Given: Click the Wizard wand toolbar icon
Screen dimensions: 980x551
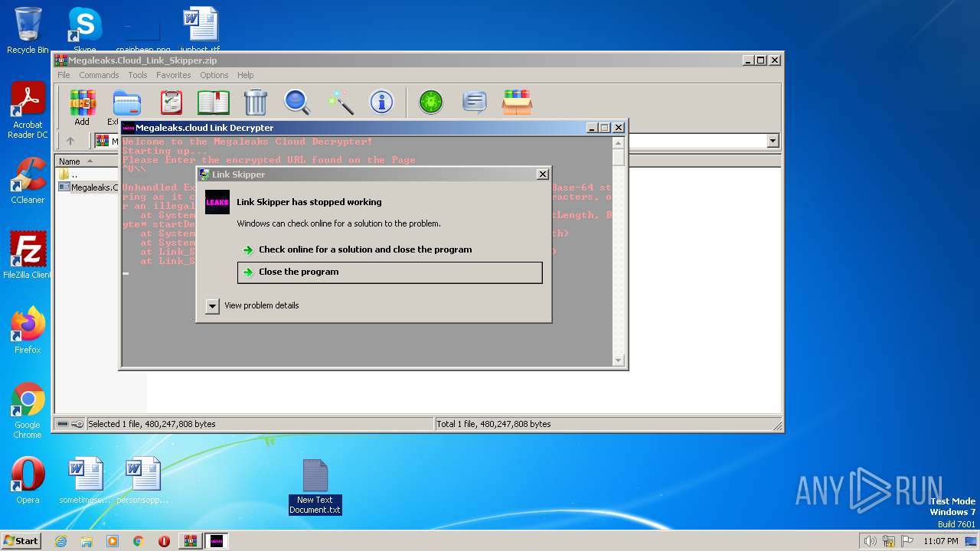Looking at the screenshot, I should (x=339, y=102).
